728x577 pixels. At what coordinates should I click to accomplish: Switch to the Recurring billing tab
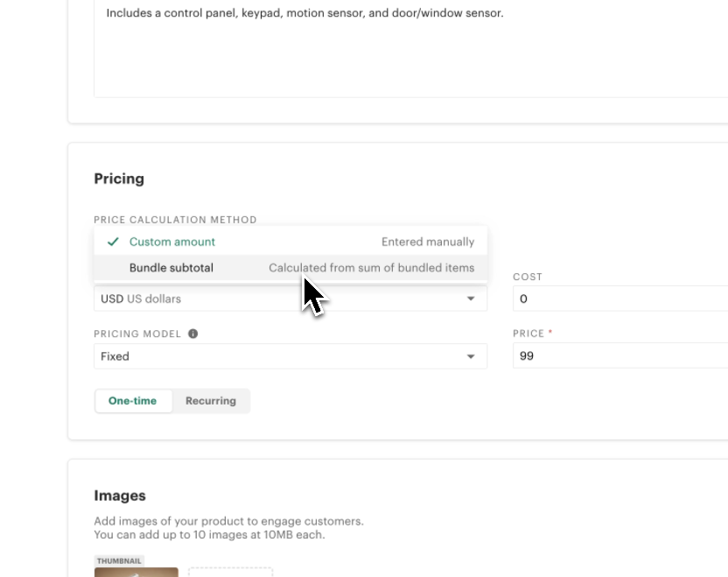click(210, 400)
